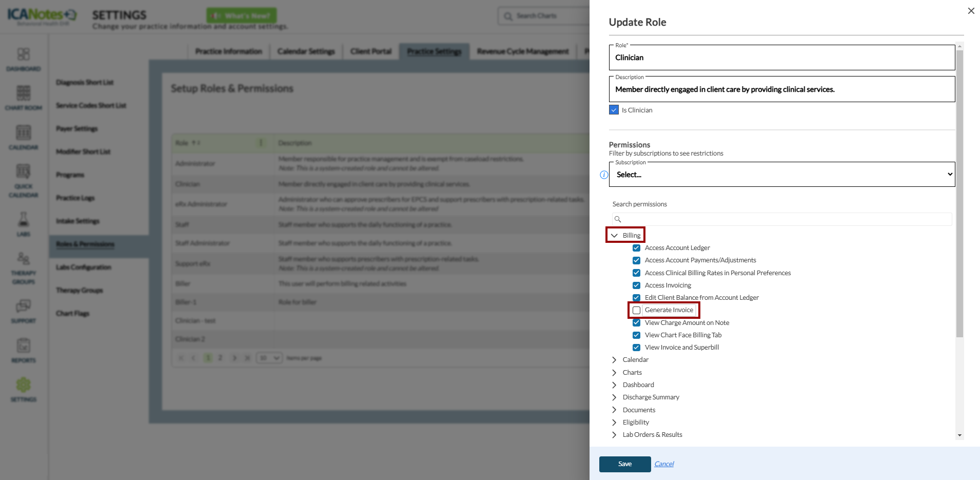Screen dimensions: 980x480
Task: Switch to Calendar Settings tab
Action: (x=306, y=51)
